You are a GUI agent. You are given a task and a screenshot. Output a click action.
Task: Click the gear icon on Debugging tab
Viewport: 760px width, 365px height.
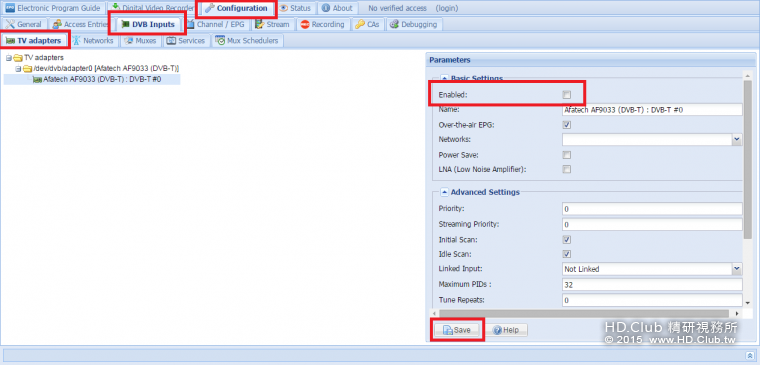tap(395, 24)
